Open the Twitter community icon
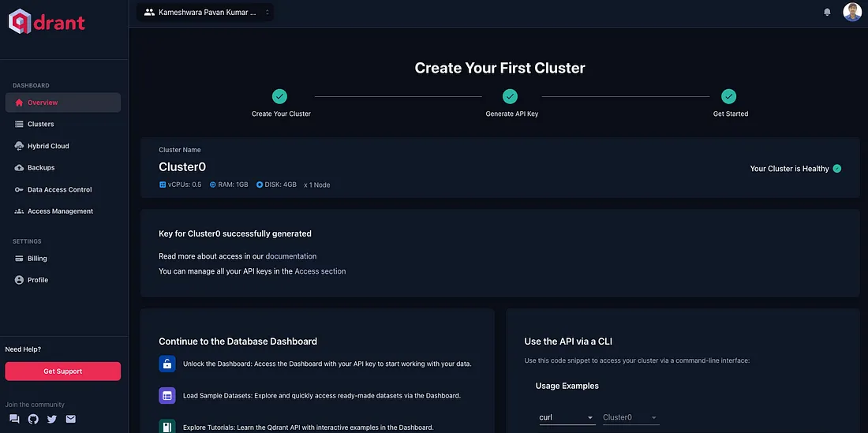Image resolution: width=868 pixels, height=433 pixels. click(x=52, y=419)
